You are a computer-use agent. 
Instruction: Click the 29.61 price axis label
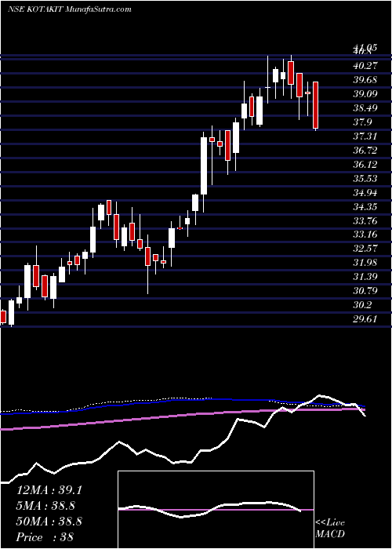(x=365, y=319)
